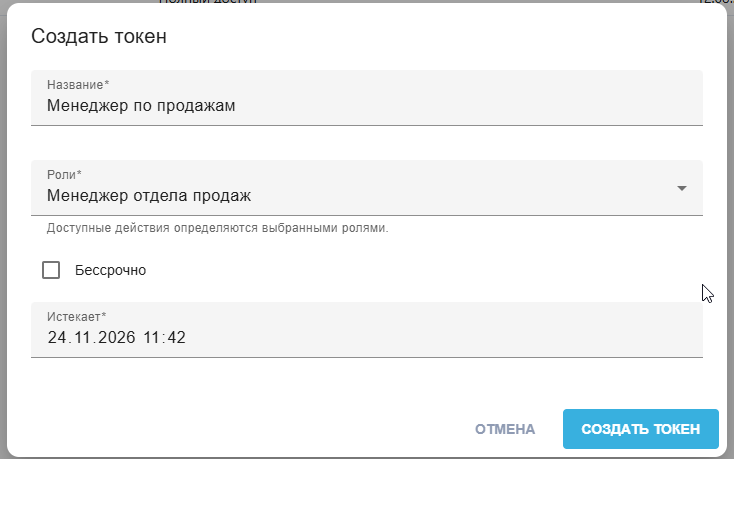Open the Роли combo box showing Менеджер отдела продаж
Screen dimensions: 734x532
[367, 188]
